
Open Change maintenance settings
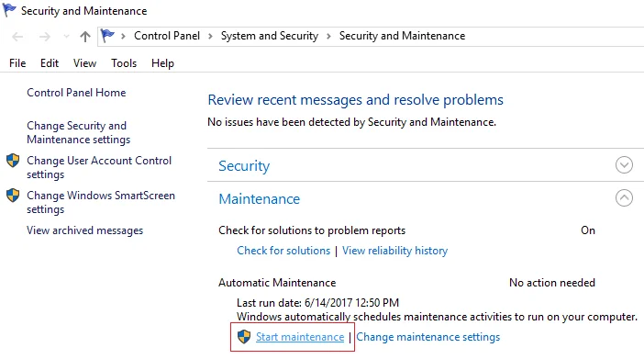pos(428,337)
